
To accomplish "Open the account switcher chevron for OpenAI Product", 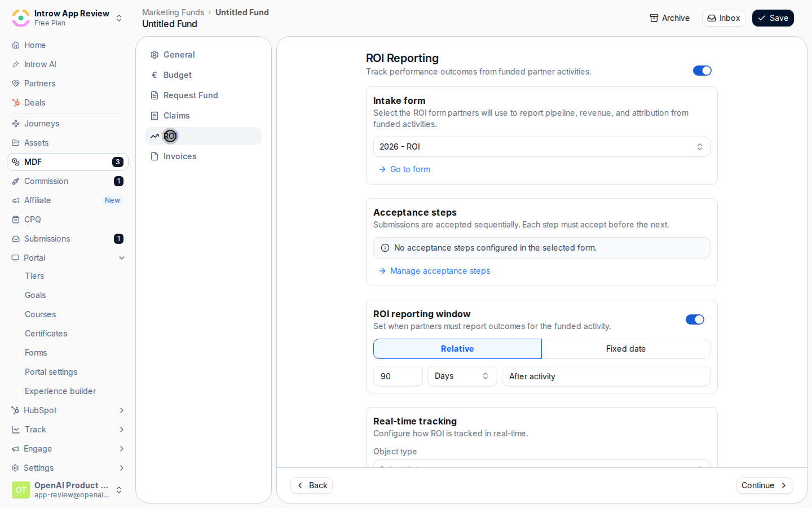I will pyautogui.click(x=119, y=490).
